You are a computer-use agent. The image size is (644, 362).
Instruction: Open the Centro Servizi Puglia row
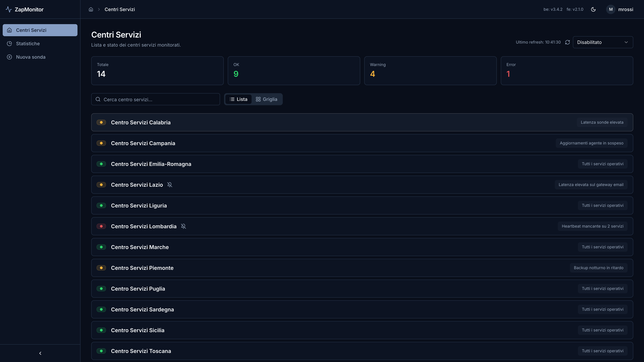click(362, 289)
